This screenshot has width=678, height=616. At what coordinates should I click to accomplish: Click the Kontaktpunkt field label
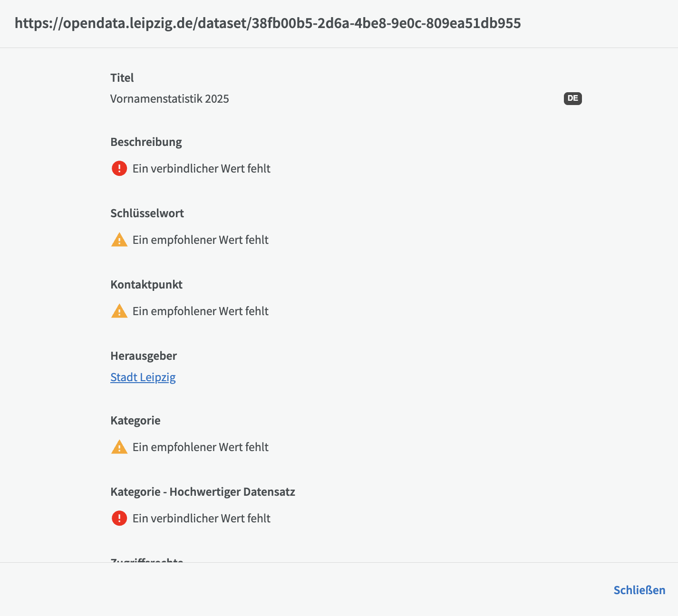[x=146, y=285]
